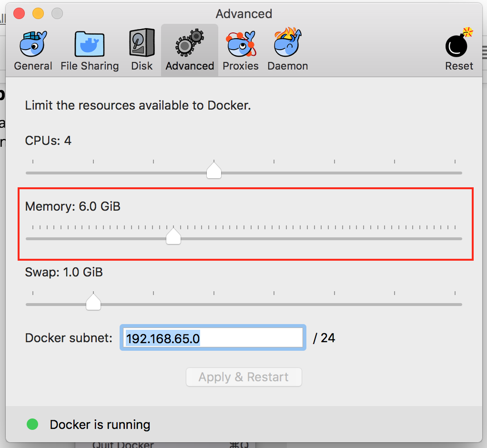The width and height of the screenshot is (487, 448).
Task: Click the Memory slider thumb
Action: 173,236
